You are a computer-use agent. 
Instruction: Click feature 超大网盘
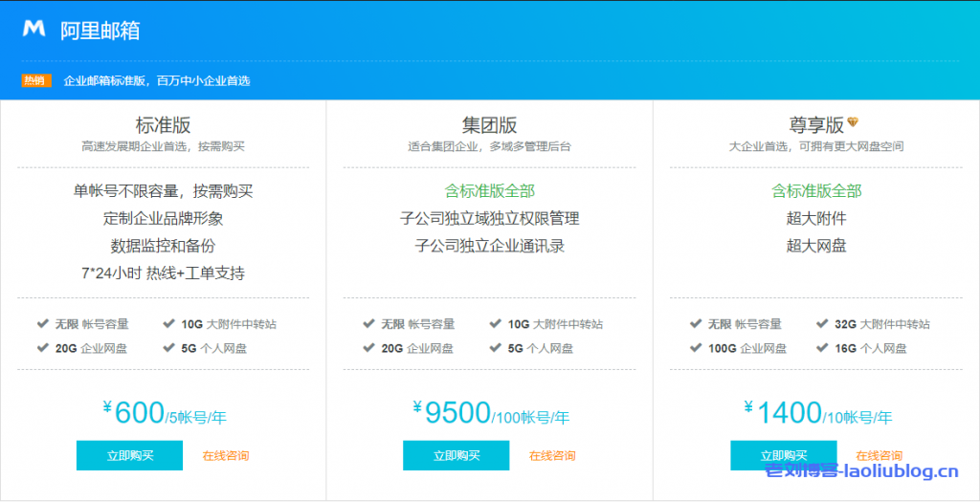tap(816, 246)
